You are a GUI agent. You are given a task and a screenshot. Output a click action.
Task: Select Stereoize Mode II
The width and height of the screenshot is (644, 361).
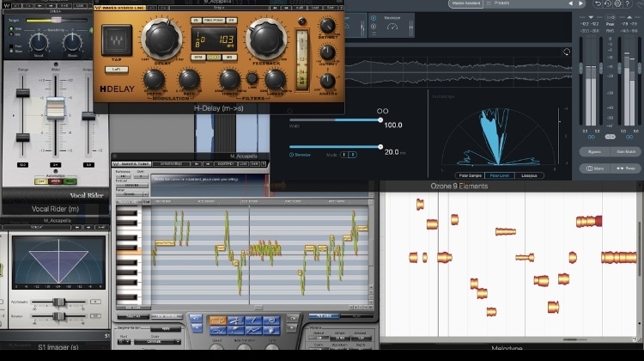click(x=352, y=155)
